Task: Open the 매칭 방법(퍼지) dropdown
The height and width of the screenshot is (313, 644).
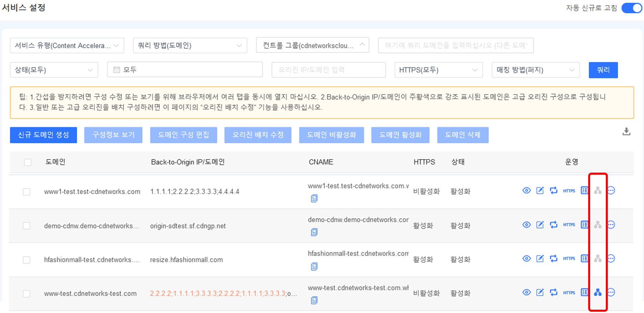Action: (535, 70)
